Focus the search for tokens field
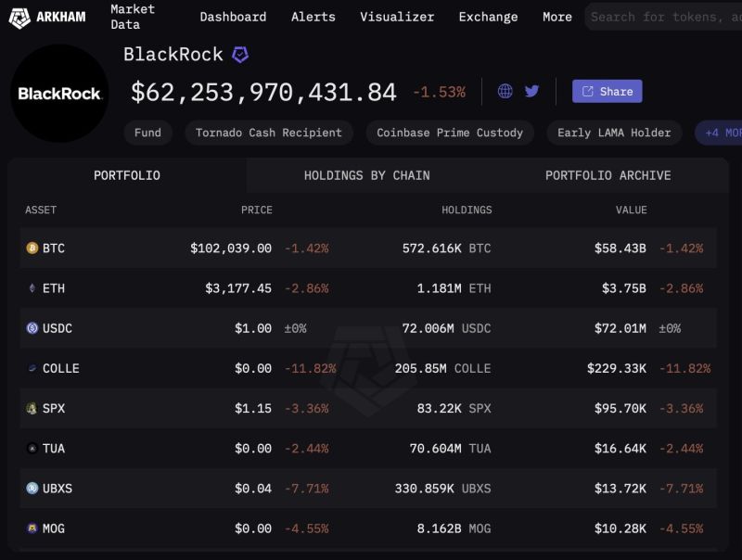 click(663, 17)
